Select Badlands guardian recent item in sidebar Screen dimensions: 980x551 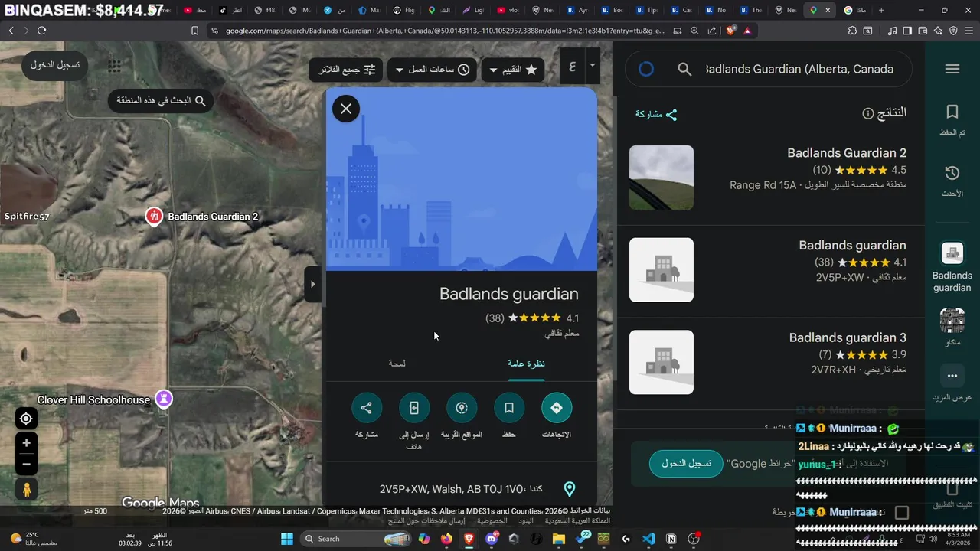(x=952, y=268)
